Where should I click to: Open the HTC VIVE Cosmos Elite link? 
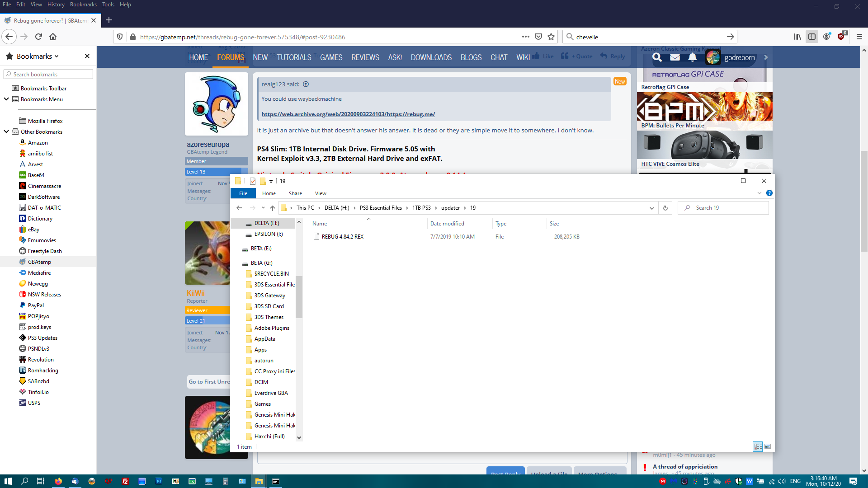coord(670,164)
